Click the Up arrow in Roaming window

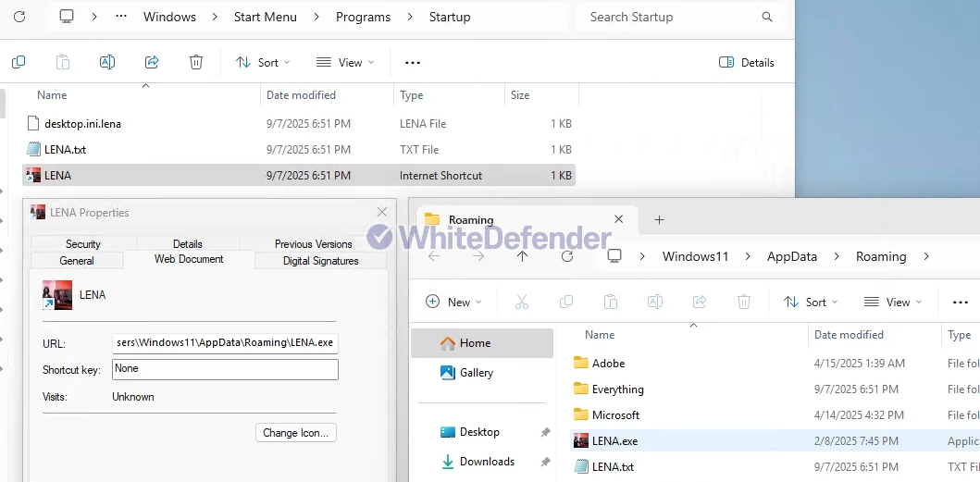pyautogui.click(x=523, y=256)
